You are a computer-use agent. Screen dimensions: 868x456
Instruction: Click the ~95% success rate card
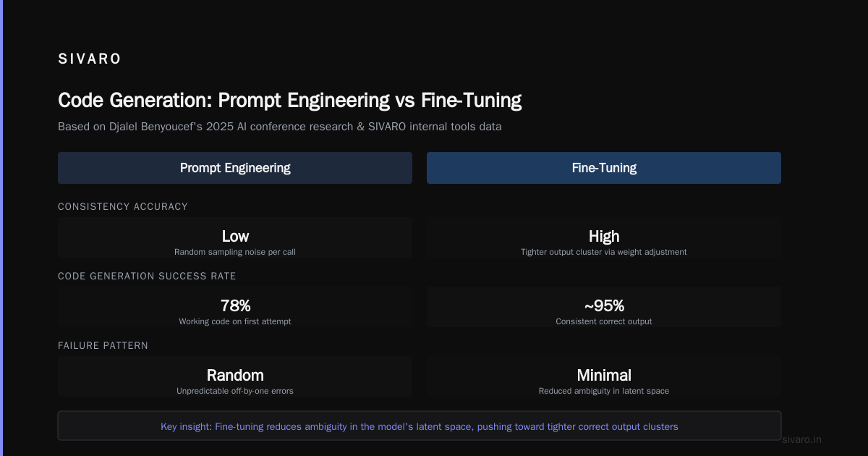(x=604, y=308)
